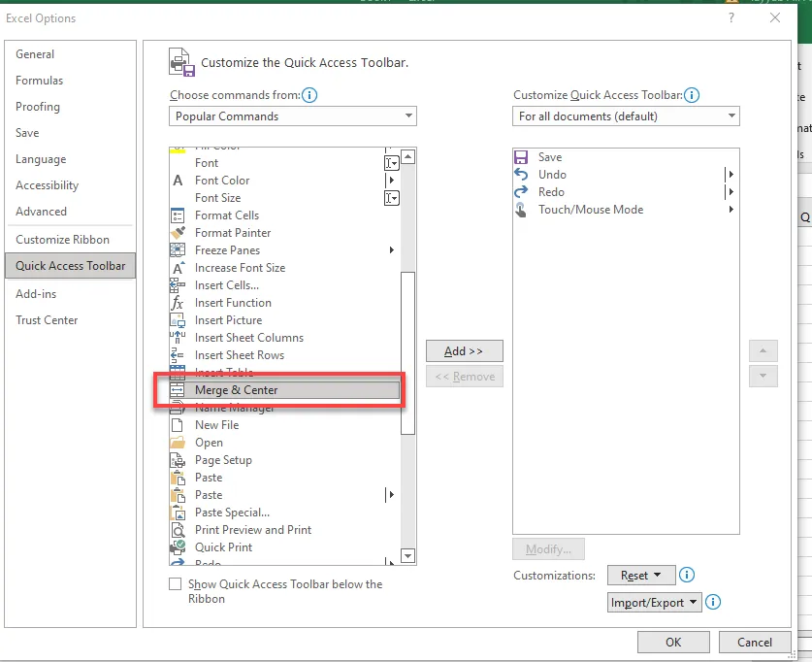This screenshot has height=662, width=812.
Task: Click the Touch/Mouse Mode icon
Action: [521, 210]
